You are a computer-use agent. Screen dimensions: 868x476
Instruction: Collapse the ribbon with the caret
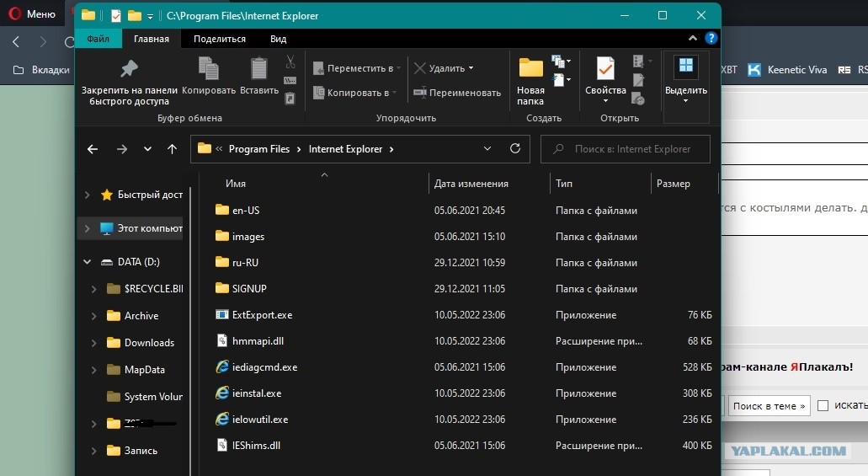click(x=693, y=38)
